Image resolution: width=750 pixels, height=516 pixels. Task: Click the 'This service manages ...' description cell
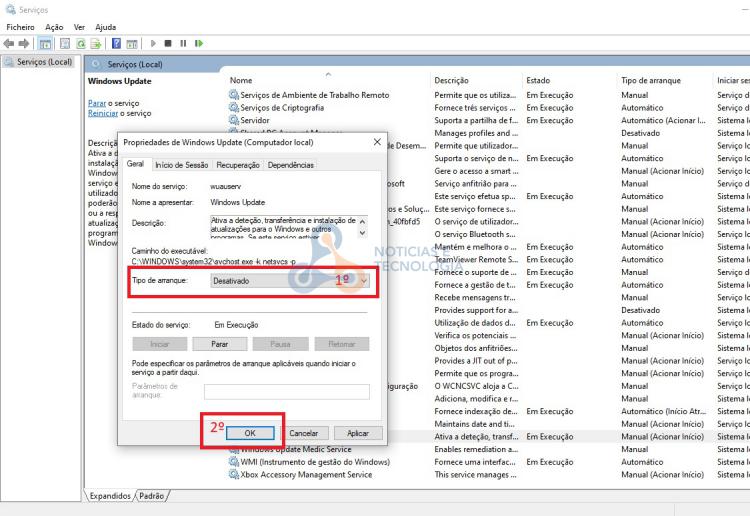pos(475,474)
